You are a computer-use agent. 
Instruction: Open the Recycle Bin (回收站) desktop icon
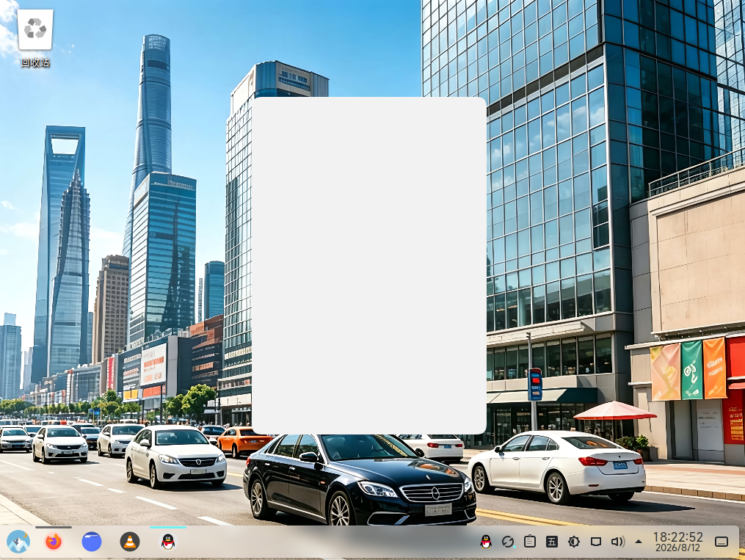pyautogui.click(x=35, y=38)
